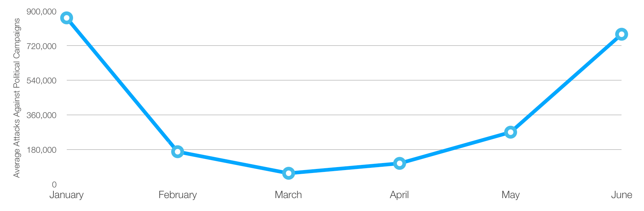Click the January x-axis label
The width and height of the screenshot is (644, 211).
point(66,195)
